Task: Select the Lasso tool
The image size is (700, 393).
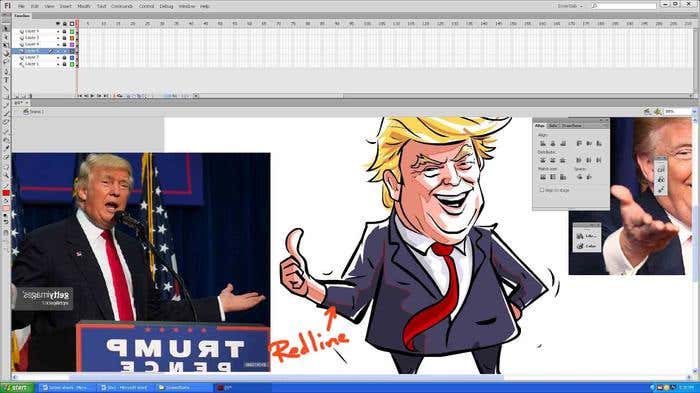Action: click(6, 62)
